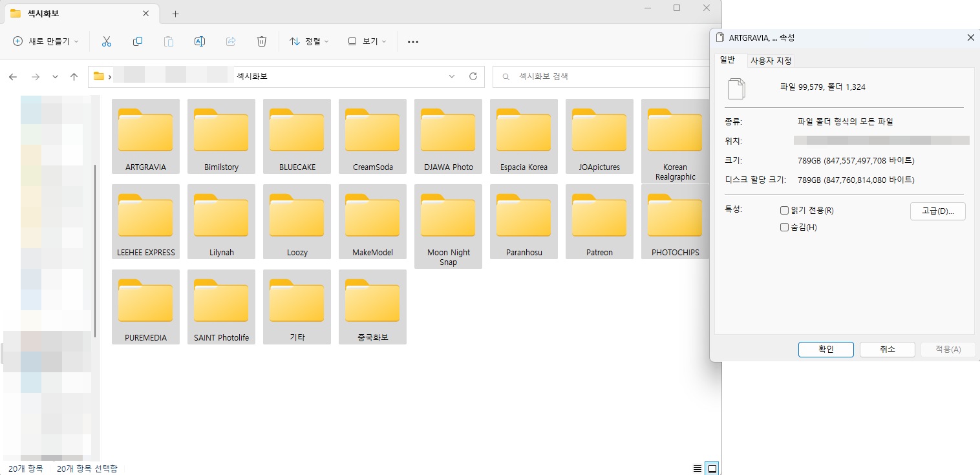Select the 중국화보 folder
The image size is (980, 475).
(x=372, y=307)
